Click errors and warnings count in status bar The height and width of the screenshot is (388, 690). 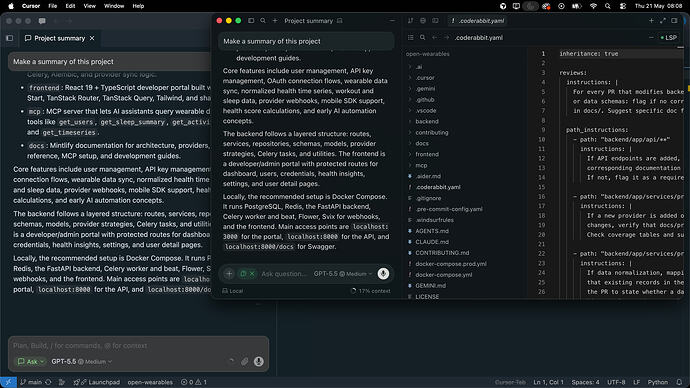coord(194,382)
